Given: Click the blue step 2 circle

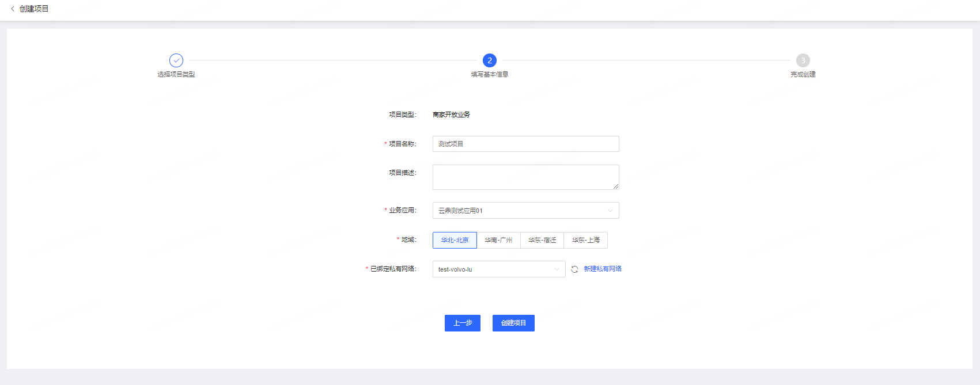Looking at the screenshot, I should coord(490,60).
